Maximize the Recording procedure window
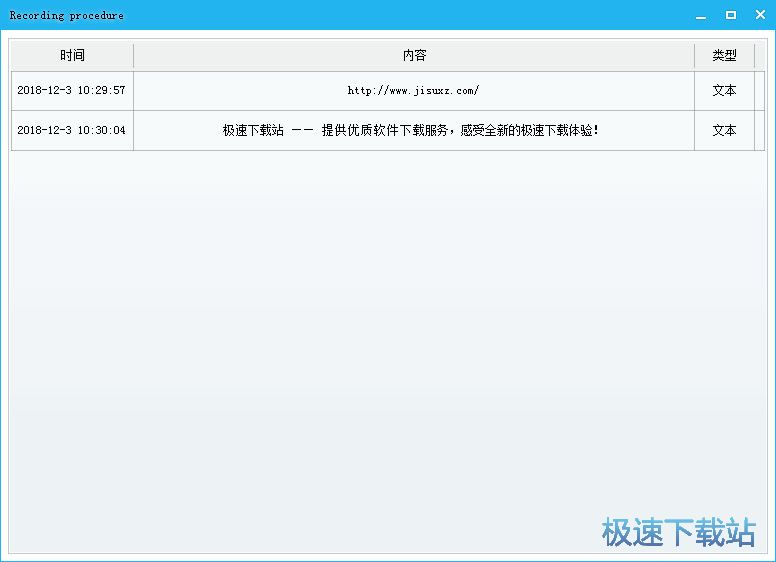Image resolution: width=776 pixels, height=562 pixels. coord(731,15)
